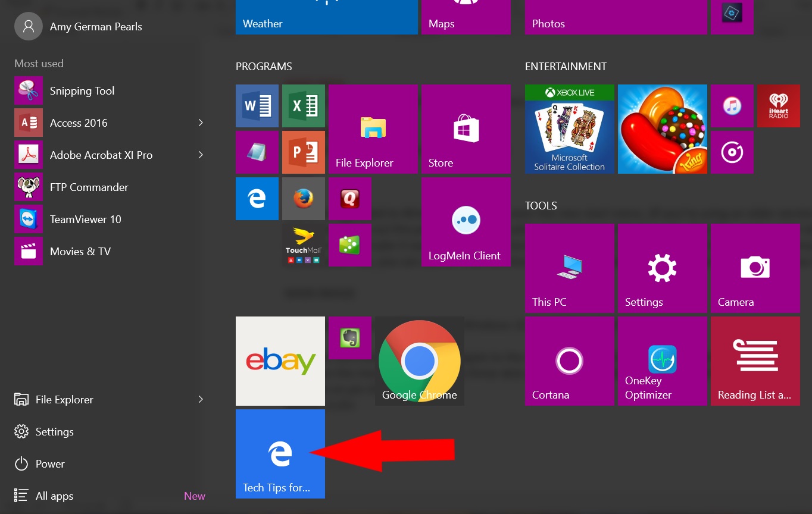Screen dimensions: 812x514
Task: Open the small Edge tile beside Firefox
Action: [x=257, y=199]
